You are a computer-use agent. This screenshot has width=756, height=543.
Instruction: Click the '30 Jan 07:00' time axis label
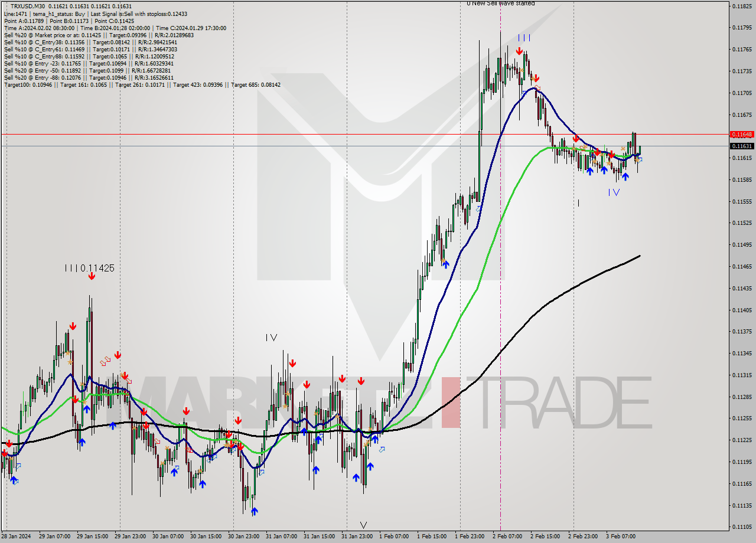tap(168, 537)
